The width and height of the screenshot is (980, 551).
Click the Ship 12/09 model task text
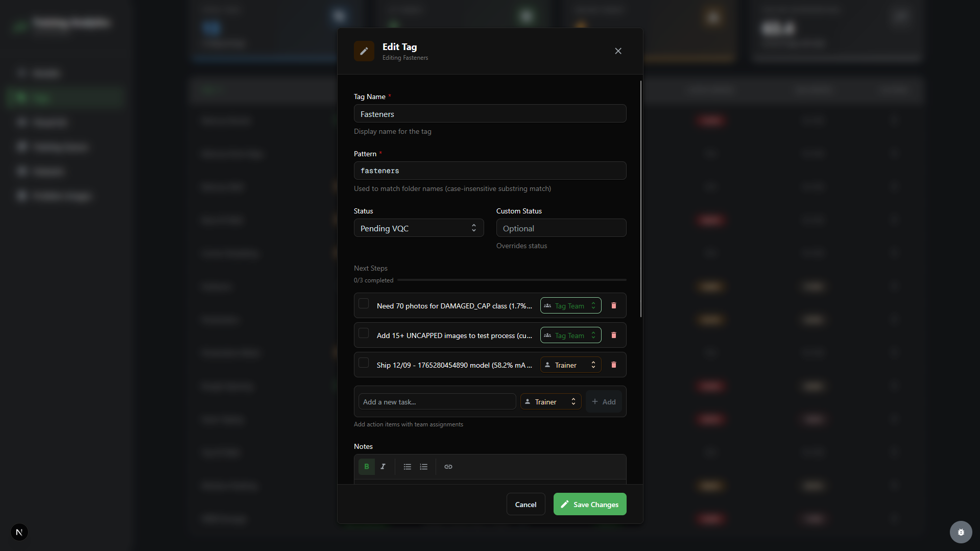point(454,365)
